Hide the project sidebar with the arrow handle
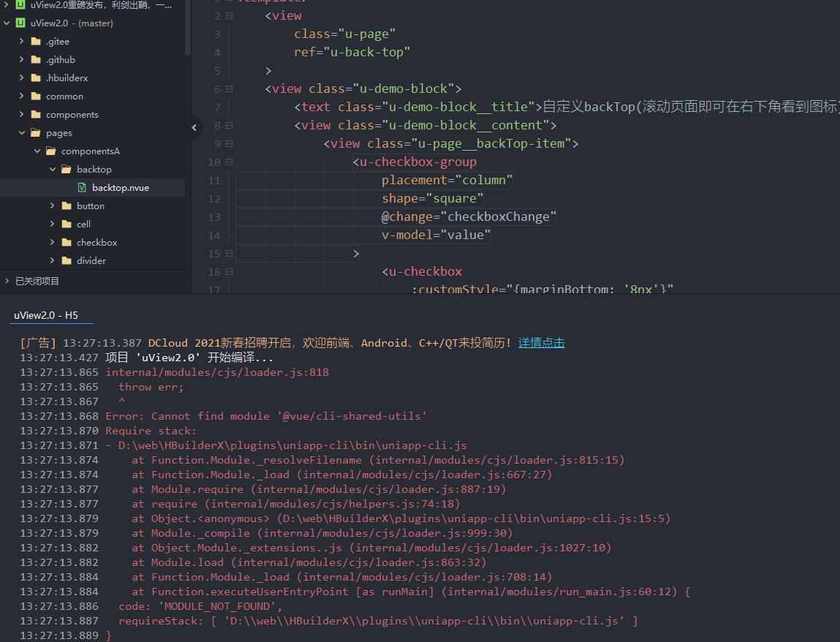 click(x=194, y=127)
